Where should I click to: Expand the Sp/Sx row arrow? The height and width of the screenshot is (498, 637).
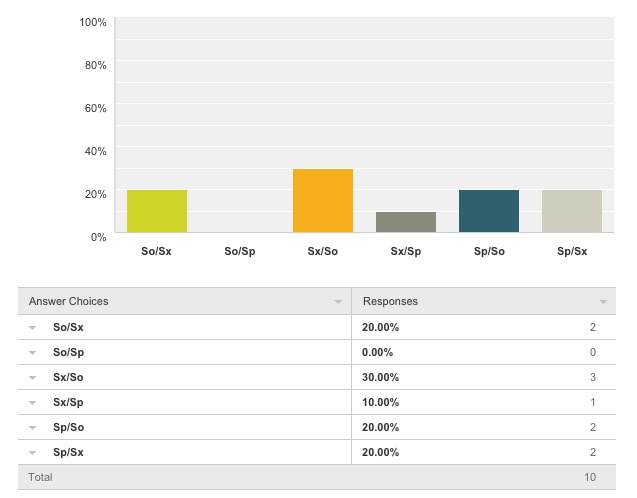click(32, 452)
